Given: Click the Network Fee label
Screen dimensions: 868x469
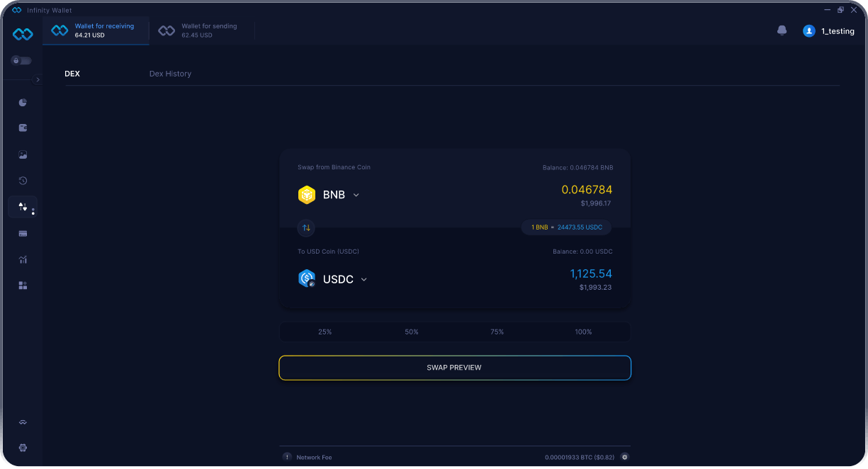Looking at the screenshot, I should pos(314,458).
